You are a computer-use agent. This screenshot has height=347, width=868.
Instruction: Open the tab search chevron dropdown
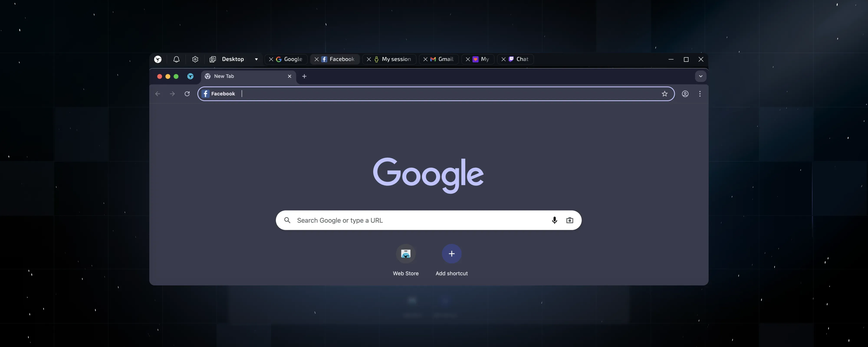click(x=700, y=76)
